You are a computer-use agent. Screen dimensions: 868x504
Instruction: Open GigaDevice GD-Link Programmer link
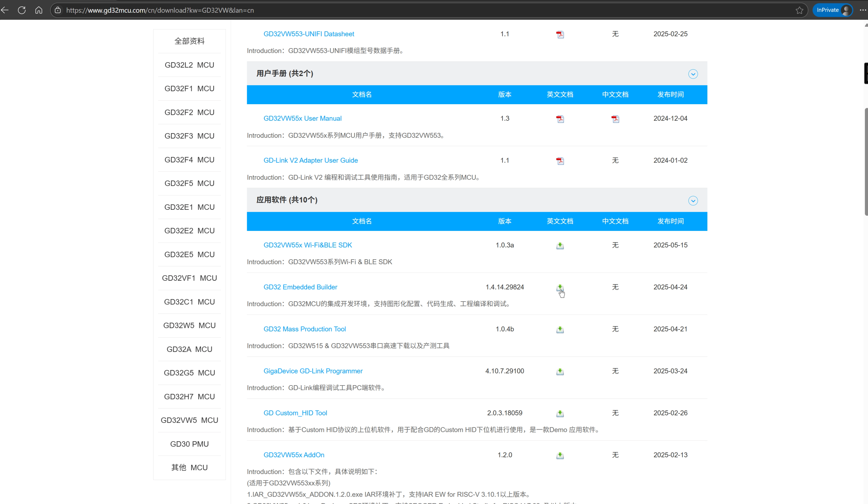[313, 371]
